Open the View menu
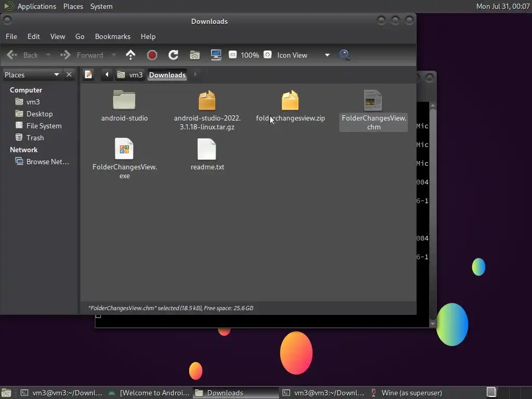Screen dimensions: 532x399 click(58, 36)
